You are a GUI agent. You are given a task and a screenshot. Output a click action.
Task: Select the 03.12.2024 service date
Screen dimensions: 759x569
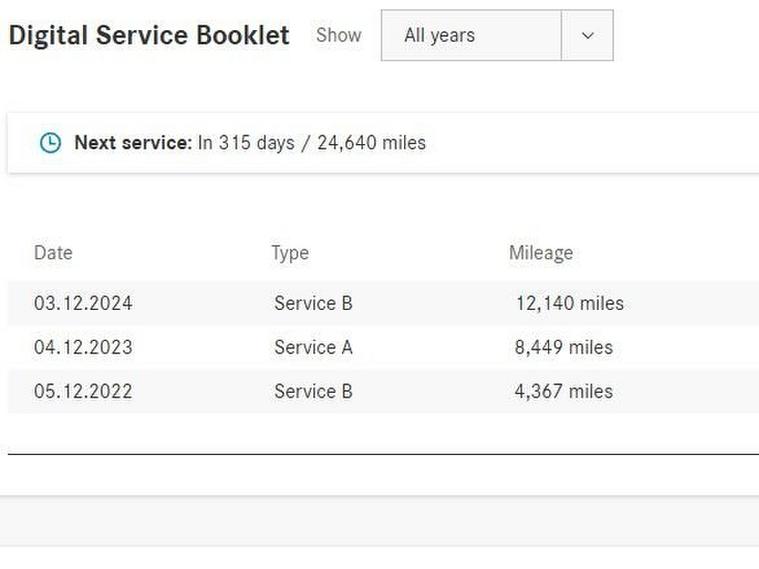[83, 303]
